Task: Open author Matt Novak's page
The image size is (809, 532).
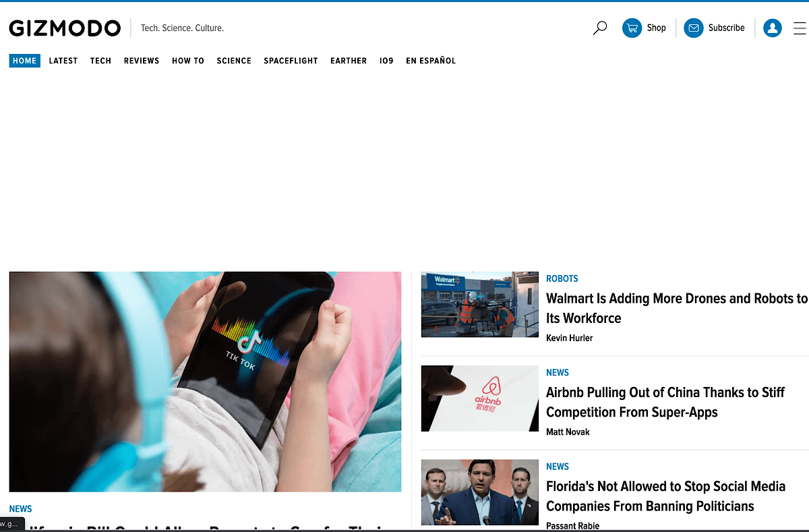Action: click(x=568, y=432)
